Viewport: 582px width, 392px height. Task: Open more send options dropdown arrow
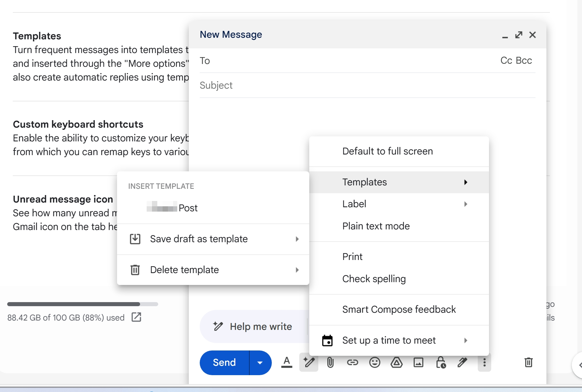260,362
